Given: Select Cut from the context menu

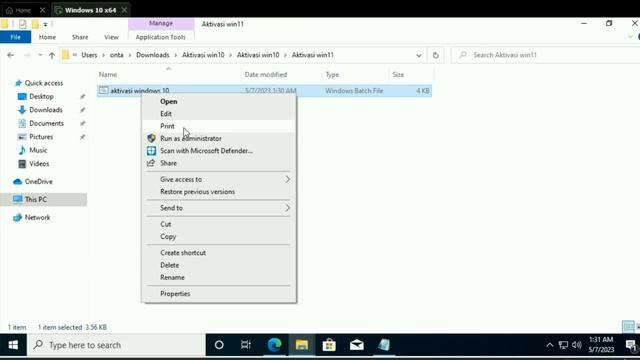Looking at the screenshot, I should (x=165, y=224).
